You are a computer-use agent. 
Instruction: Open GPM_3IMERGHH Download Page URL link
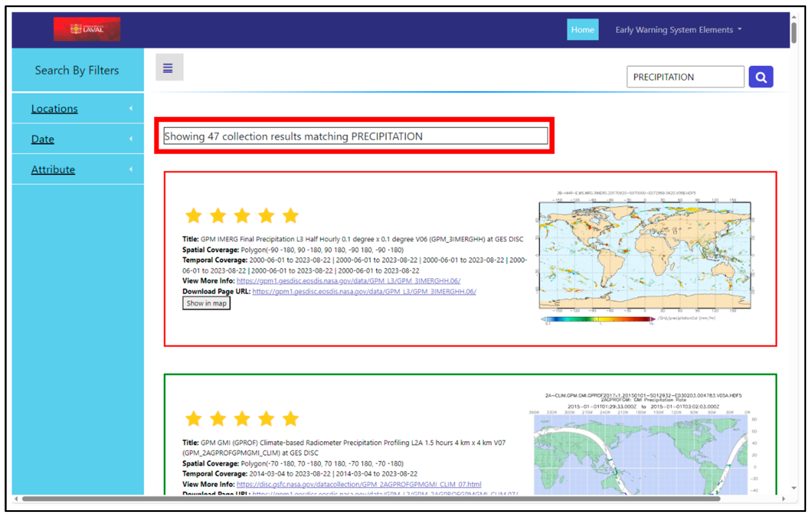coord(364,291)
